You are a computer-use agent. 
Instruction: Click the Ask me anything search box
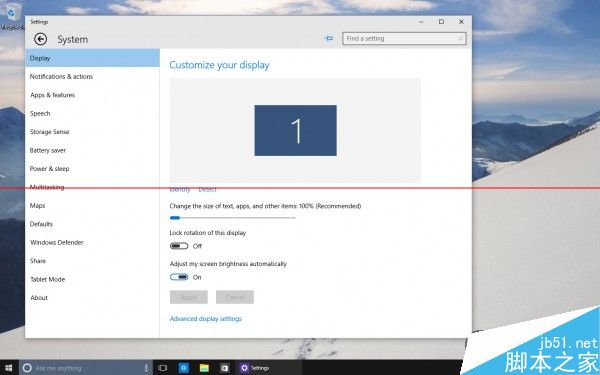point(86,368)
